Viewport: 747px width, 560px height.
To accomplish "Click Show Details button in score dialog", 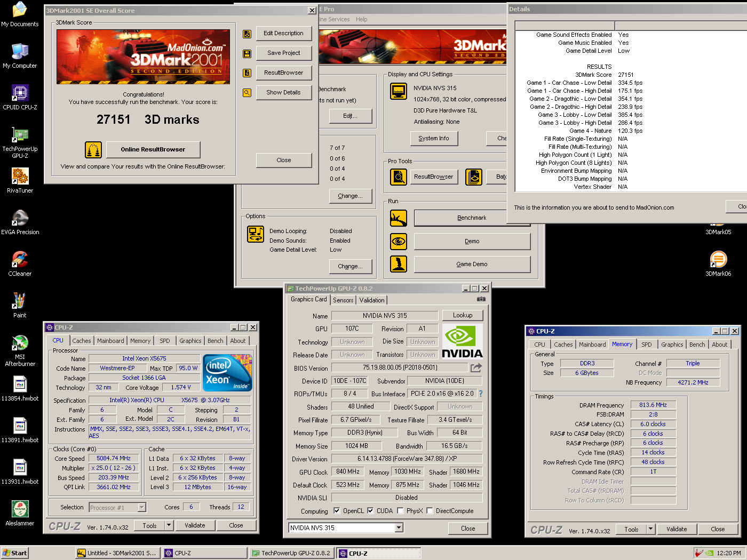I will (284, 93).
